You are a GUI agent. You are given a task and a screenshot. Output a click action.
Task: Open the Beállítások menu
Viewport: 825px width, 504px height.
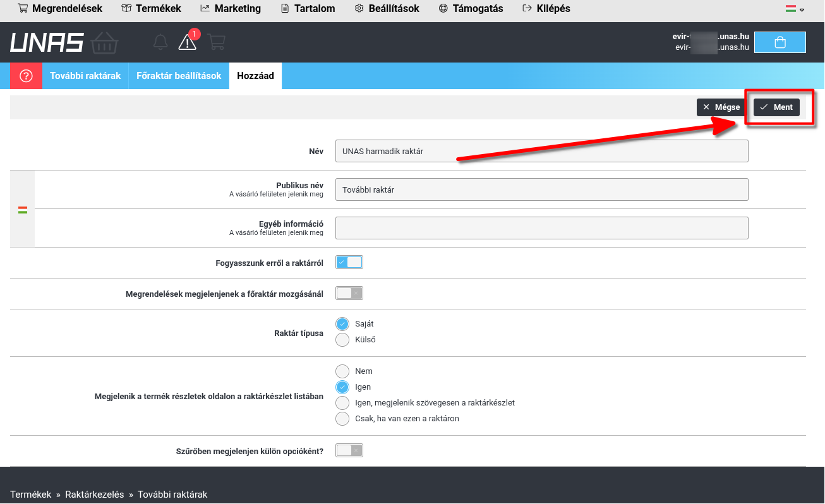[x=387, y=9]
